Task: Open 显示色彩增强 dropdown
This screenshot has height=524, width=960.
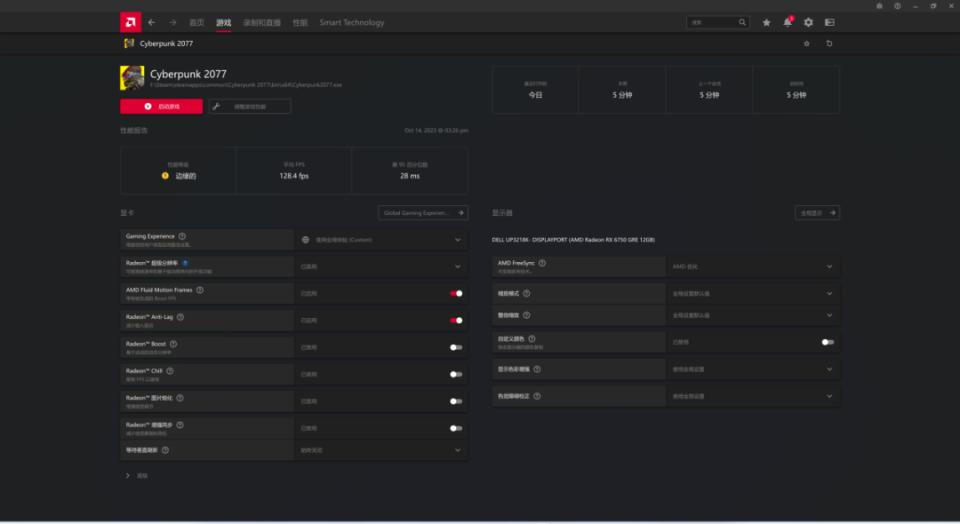Action: [753, 369]
